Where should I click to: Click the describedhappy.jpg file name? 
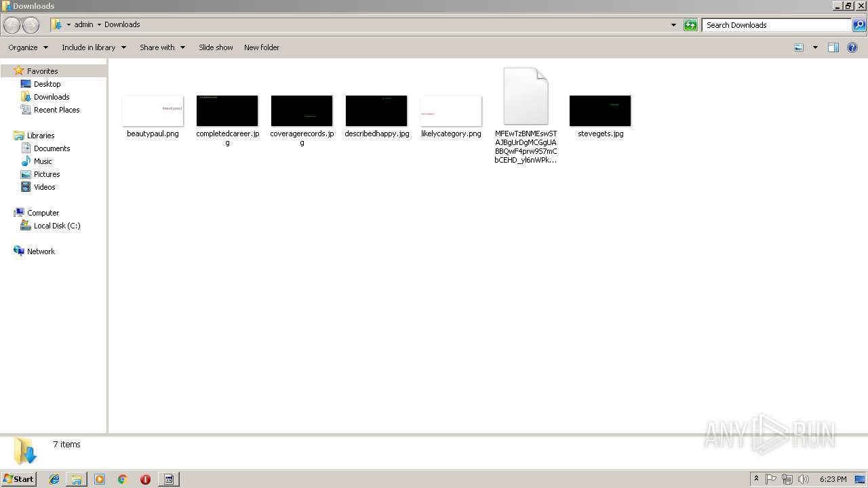376,134
